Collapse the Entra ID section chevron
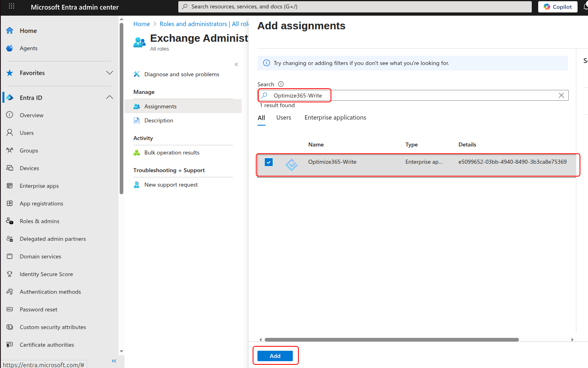Screen dimensions: 588x368 [110, 98]
